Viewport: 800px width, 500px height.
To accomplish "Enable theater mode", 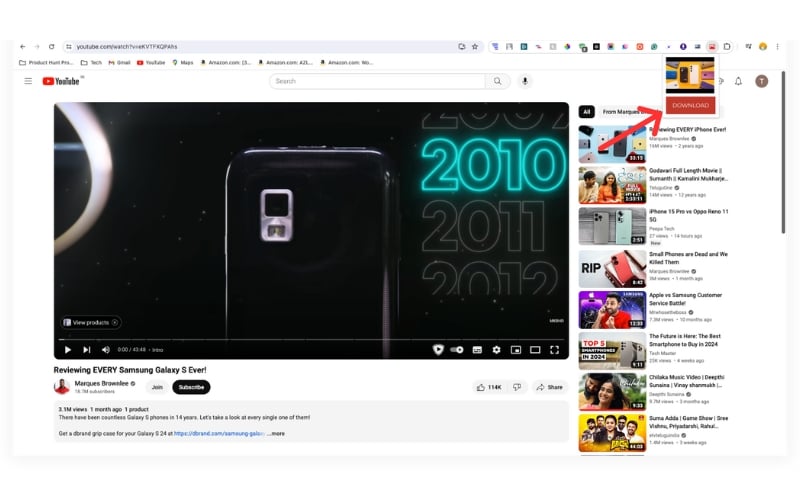I will [535, 349].
